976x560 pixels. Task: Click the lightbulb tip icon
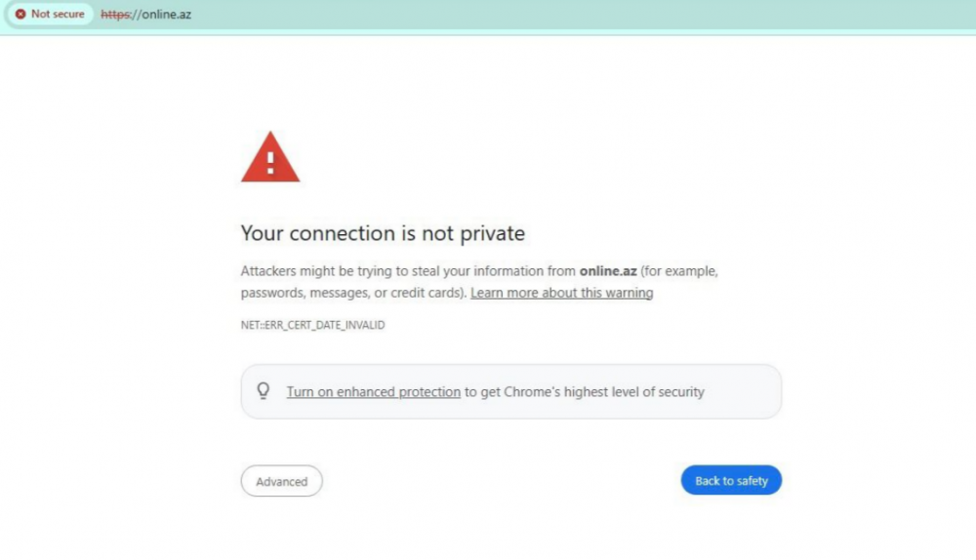[x=263, y=391]
